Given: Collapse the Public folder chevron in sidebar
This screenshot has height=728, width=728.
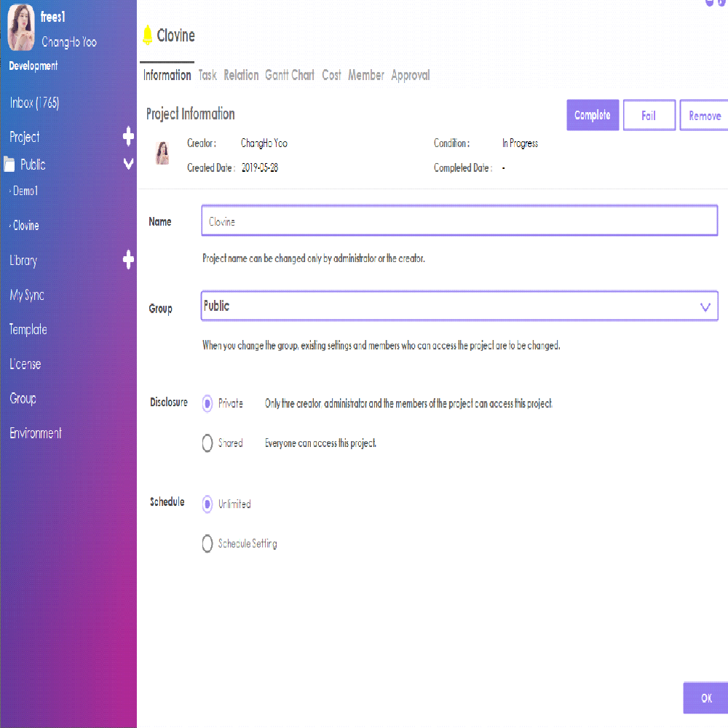Looking at the screenshot, I should [128, 165].
